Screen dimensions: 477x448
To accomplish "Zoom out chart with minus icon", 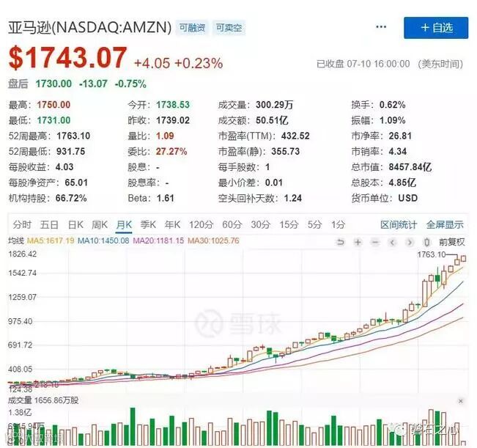I will 375,242.
